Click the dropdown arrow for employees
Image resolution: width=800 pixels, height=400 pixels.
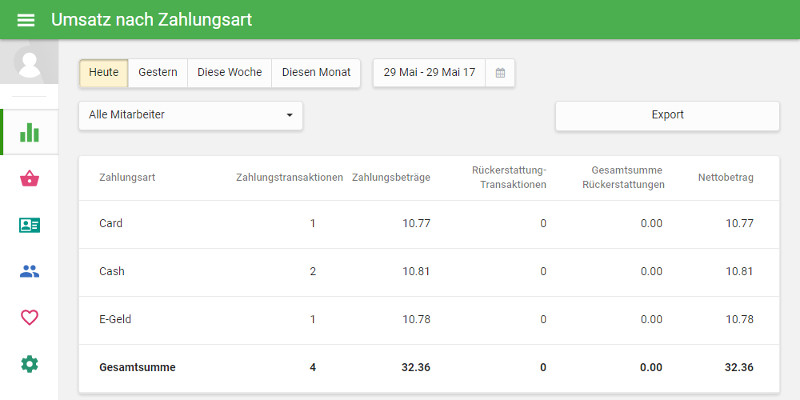[289, 115]
